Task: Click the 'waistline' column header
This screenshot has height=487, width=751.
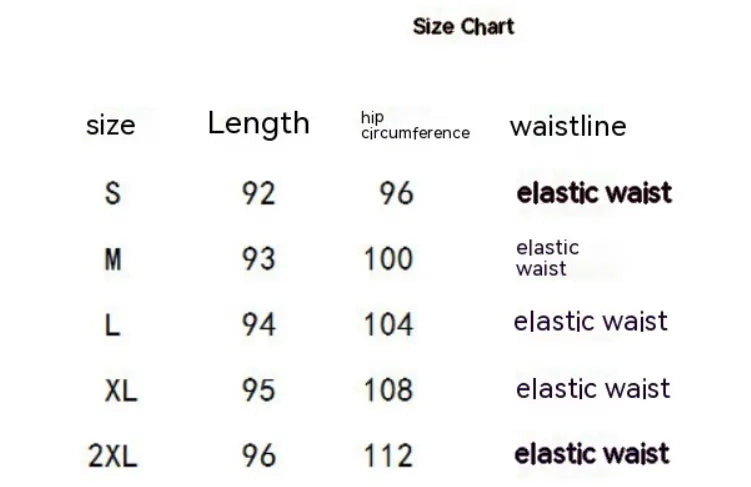Action: pos(567,125)
